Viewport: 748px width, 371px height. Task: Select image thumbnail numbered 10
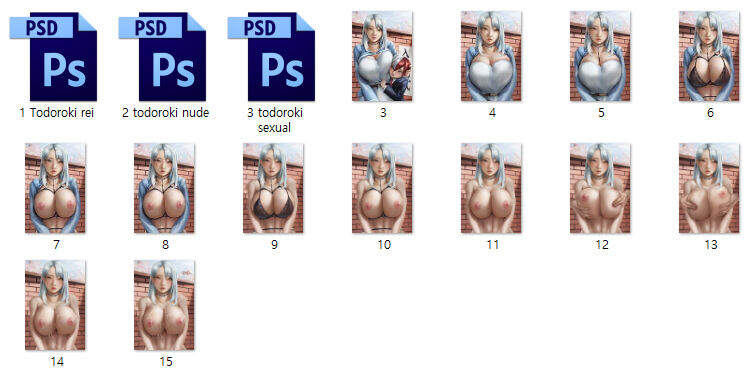pyautogui.click(x=382, y=188)
